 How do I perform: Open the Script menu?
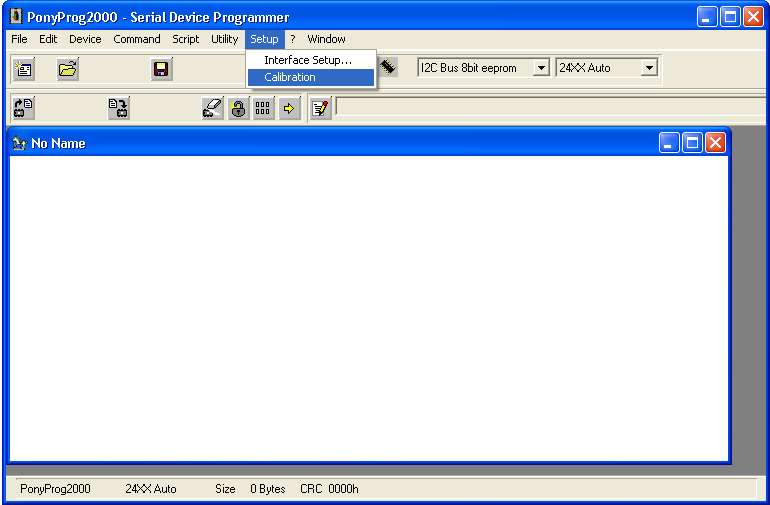185,39
